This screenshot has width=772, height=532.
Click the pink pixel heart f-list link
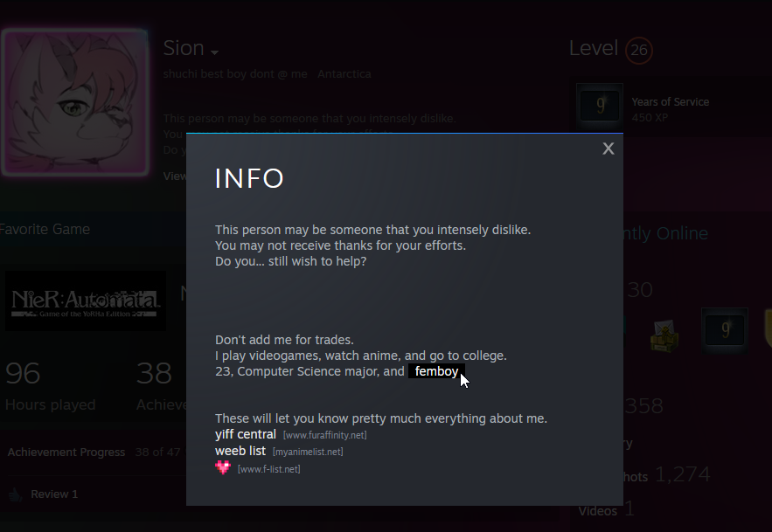tap(223, 467)
